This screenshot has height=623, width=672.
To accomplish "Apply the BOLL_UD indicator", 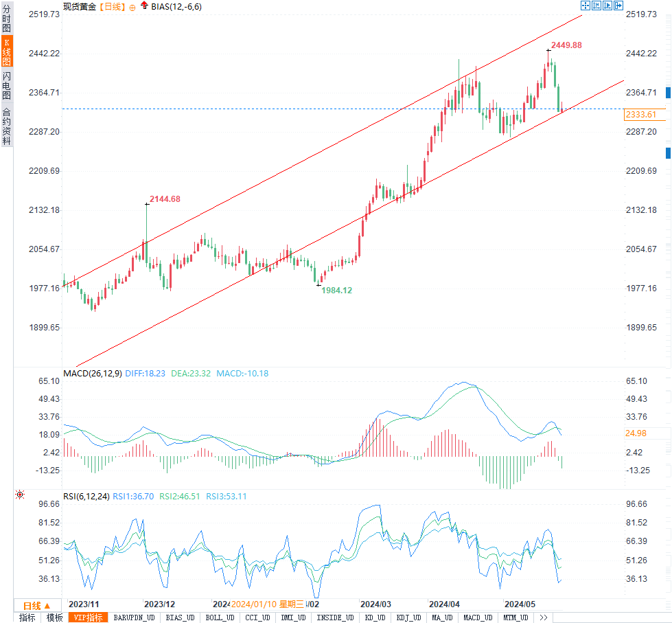I will click(x=220, y=618).
